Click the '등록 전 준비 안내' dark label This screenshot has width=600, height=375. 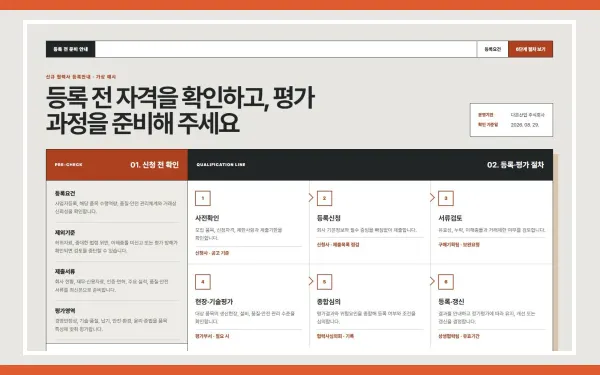click(x=70, y=49)
